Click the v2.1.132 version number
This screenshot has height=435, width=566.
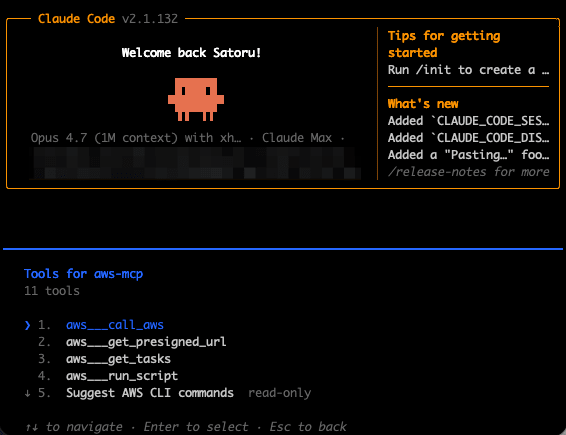point(150,19)
